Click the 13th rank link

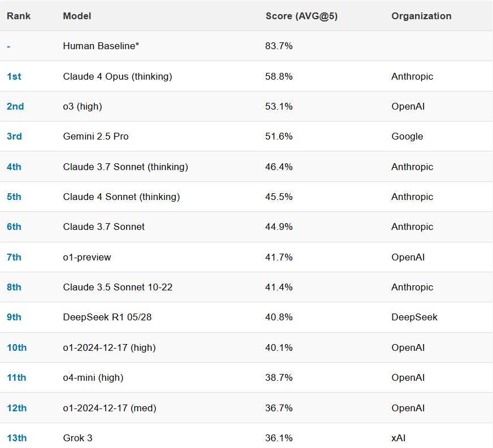click(16, 438)
